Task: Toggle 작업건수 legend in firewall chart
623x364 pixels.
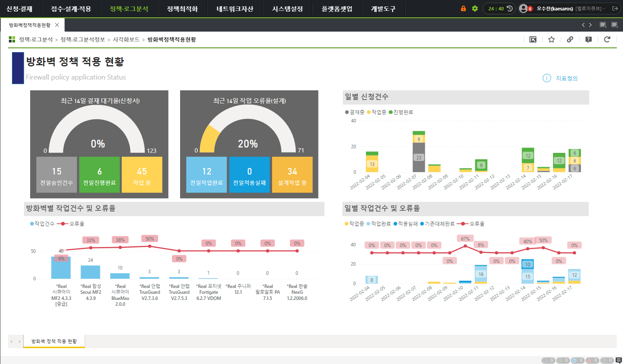Action: click(42, 224)
